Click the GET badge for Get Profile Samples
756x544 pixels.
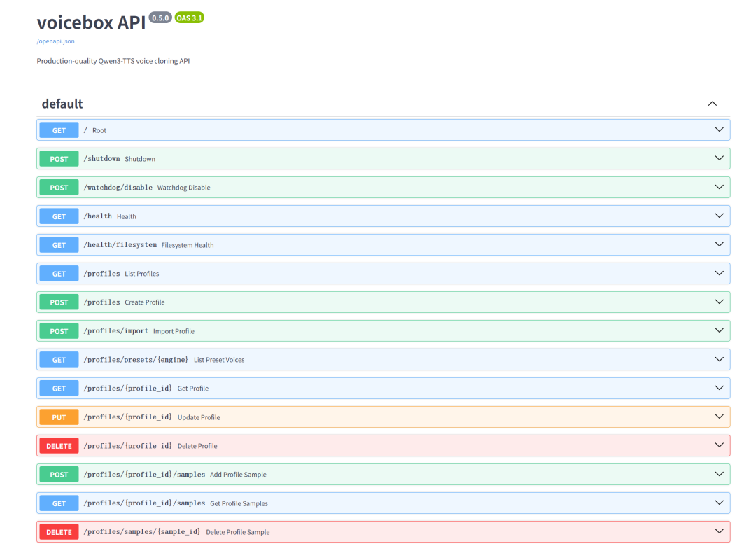click(59, 503)
